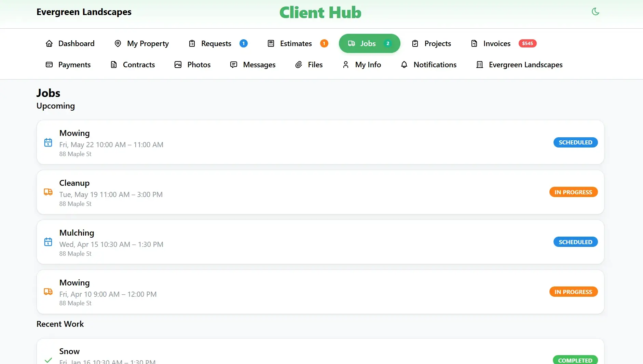Open the Invoices tab
This screenshot has width=643, height=364.
504,43
